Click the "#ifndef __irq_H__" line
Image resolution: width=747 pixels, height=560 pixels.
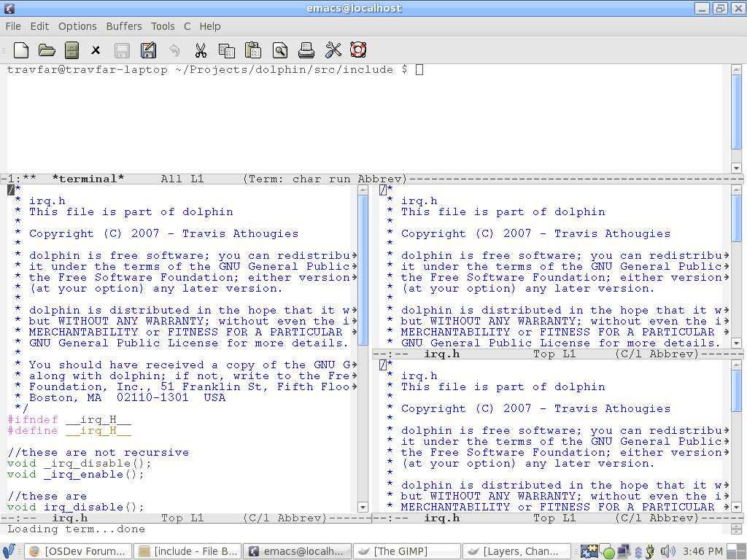(x=69, y=419)
